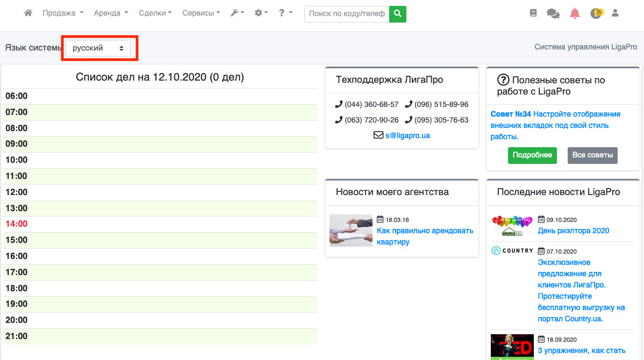Open the user profile icon

616,13
